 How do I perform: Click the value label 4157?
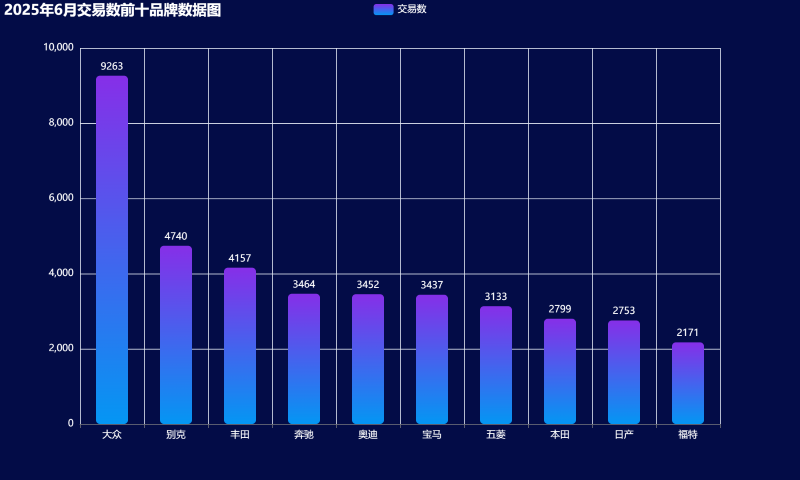point(240,258)
